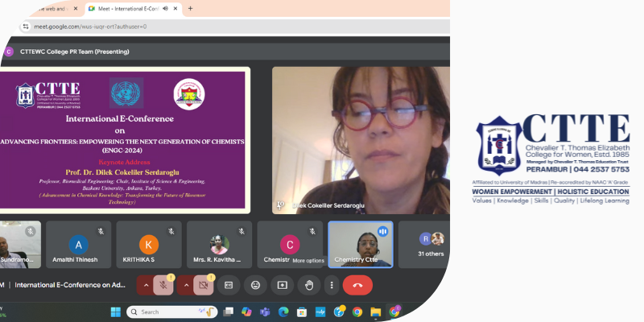This screenshot has width=644, height=322.
Task: Close the first browser tab
Action: 76,9
